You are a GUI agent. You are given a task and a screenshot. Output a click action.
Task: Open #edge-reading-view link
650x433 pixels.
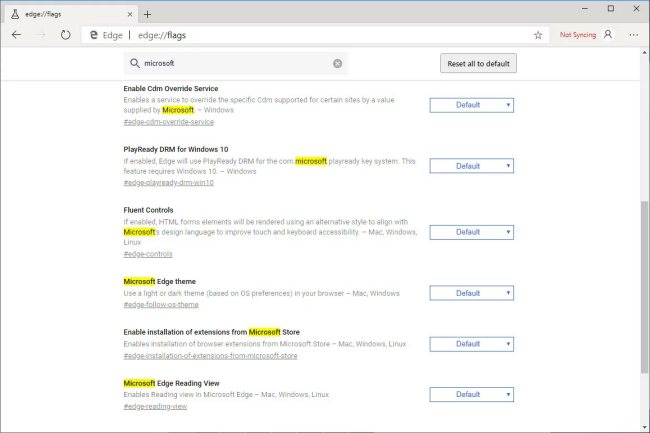tap(155, 406)
